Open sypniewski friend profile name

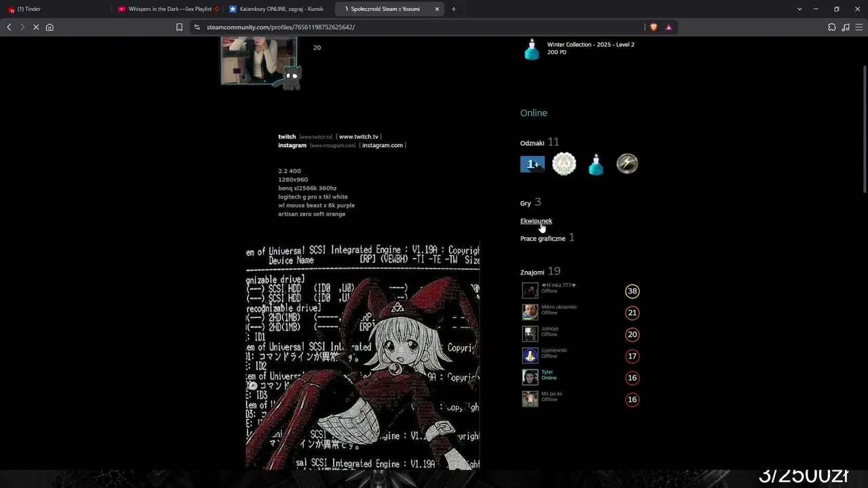click(x=554, y=350)
